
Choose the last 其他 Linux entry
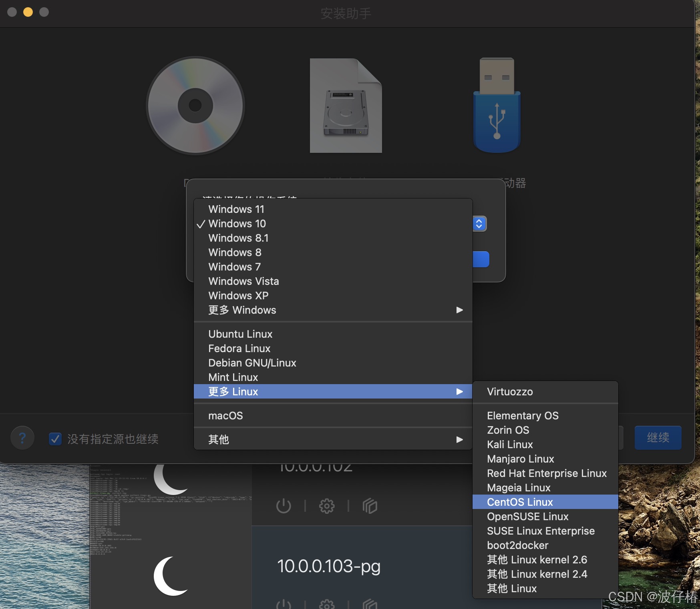[x=545, y=589]
